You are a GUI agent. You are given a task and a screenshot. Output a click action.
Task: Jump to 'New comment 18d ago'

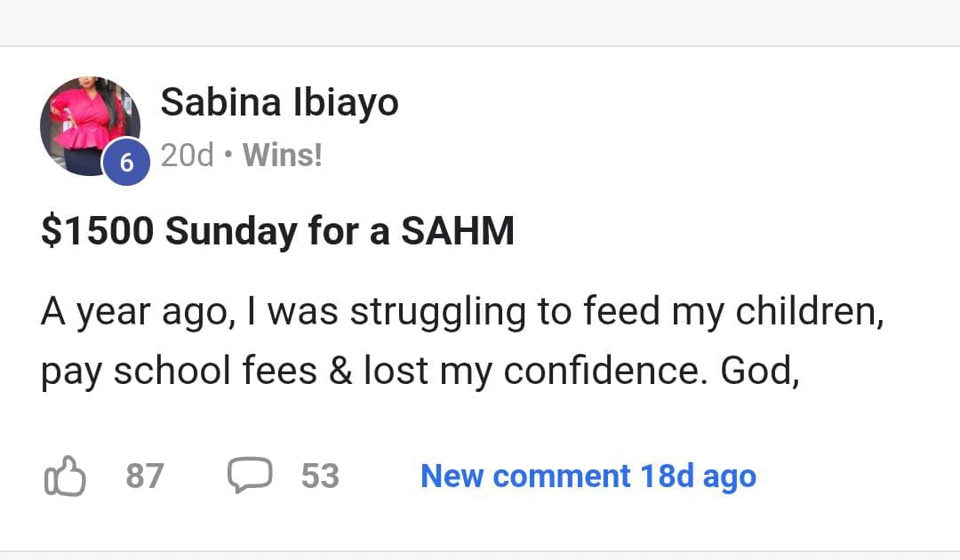pos(588,476)
